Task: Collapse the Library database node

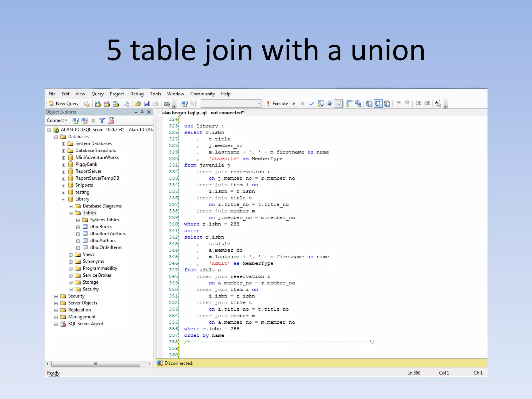Action: click(x=63, y=199)
